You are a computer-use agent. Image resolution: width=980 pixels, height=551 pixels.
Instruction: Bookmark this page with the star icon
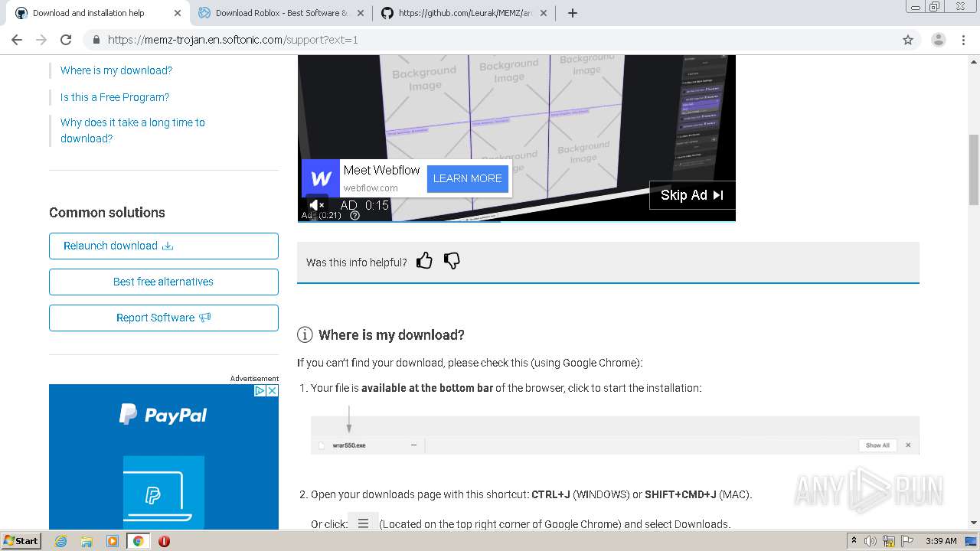pos(908,40)
